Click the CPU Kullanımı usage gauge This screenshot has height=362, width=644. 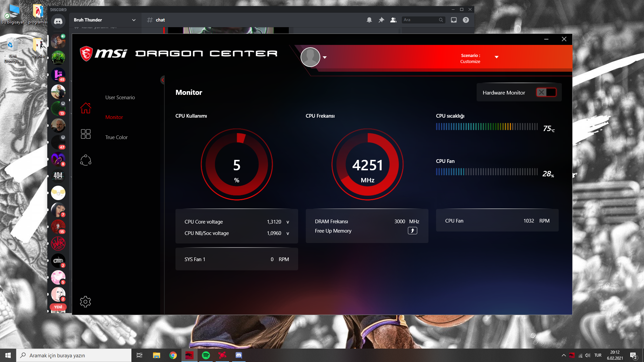click(237, 165)
